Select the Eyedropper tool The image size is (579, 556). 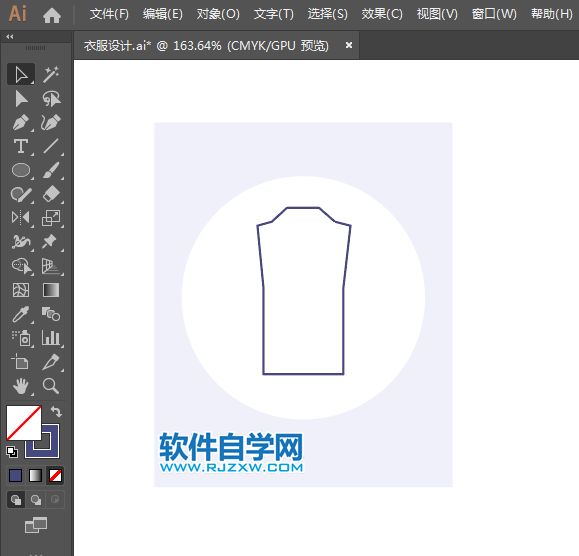[x=21, y=314]
